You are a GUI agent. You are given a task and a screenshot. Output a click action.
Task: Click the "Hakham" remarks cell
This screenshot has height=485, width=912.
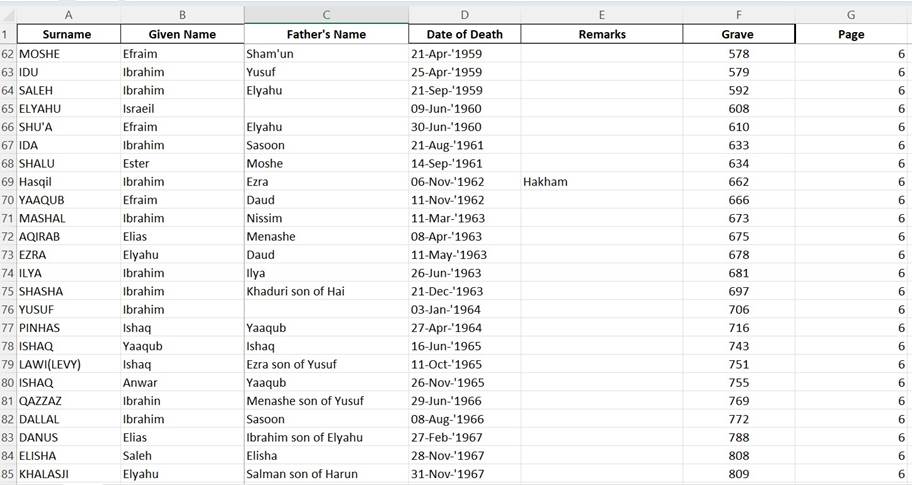(x=546, y=182)
